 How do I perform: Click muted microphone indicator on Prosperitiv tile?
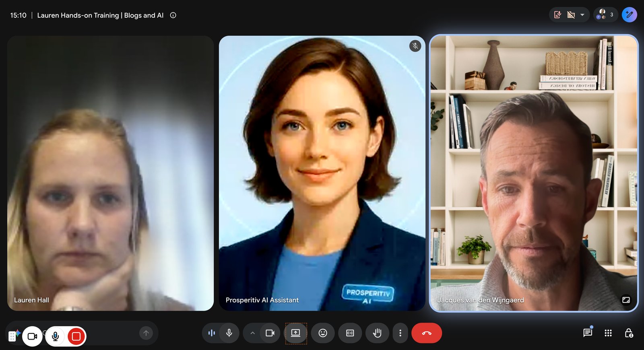(415, 46)
